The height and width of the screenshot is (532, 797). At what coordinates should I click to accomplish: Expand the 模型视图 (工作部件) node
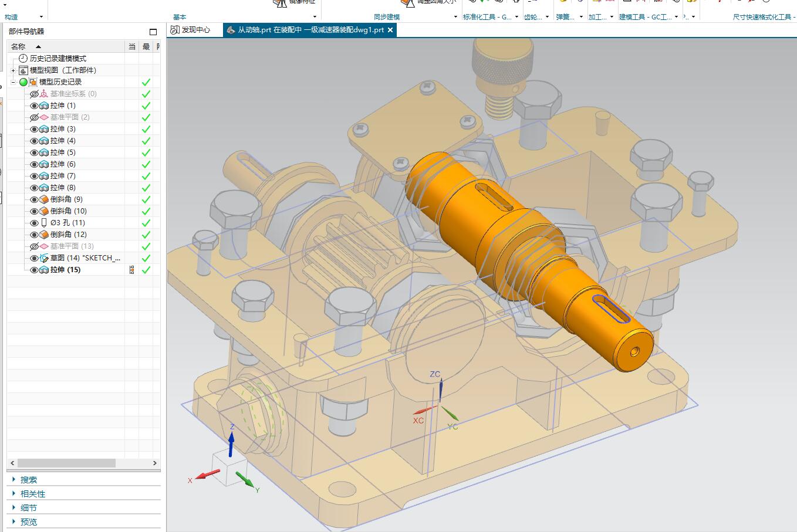[x=13, y=70]
